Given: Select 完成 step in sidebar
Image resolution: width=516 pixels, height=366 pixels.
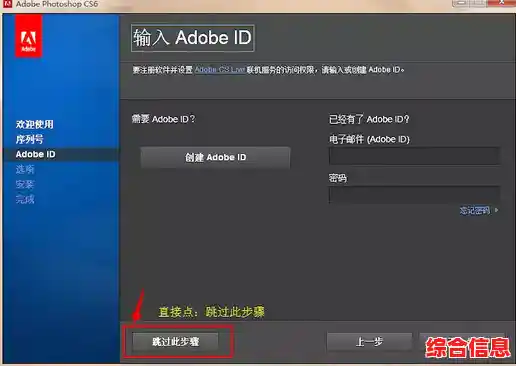Looking at the screenshot, I should (x=25, y=199).
